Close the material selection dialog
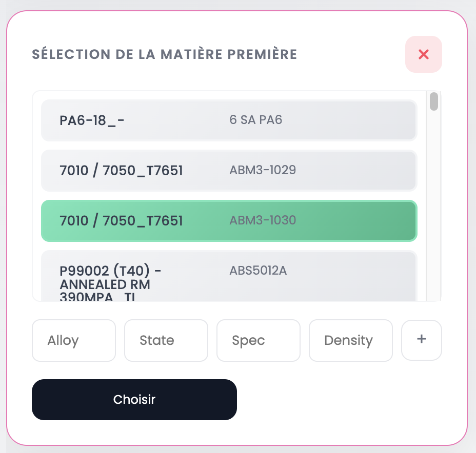This screenshot has width=476, height=453. coord(423,54)
